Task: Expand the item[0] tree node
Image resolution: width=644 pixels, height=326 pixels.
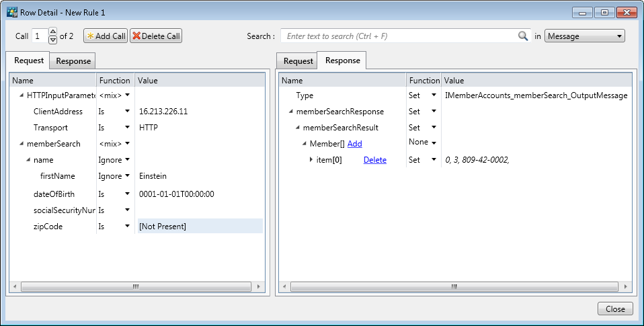Action: (311, 160)
